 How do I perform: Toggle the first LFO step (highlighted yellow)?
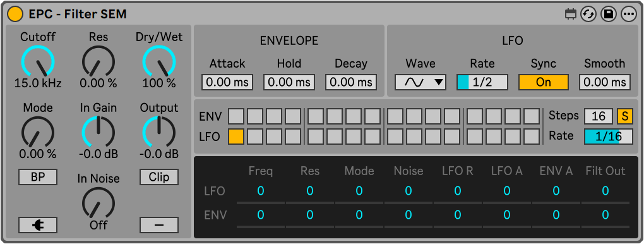click(x=236, y=137)
